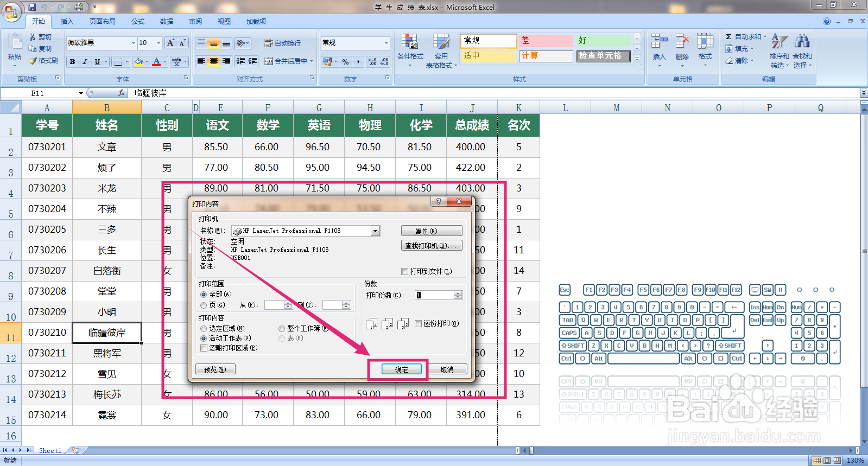Screen dimensions: 868x466
Task: Click 取消 button in print dialog
Action: [x=447, y=369]
